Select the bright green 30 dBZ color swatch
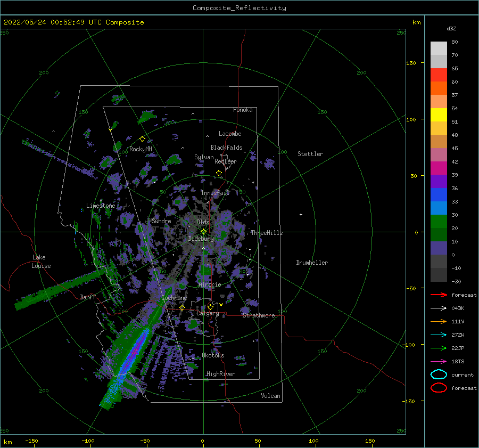 pyautogui.click(x=439, y=221)
